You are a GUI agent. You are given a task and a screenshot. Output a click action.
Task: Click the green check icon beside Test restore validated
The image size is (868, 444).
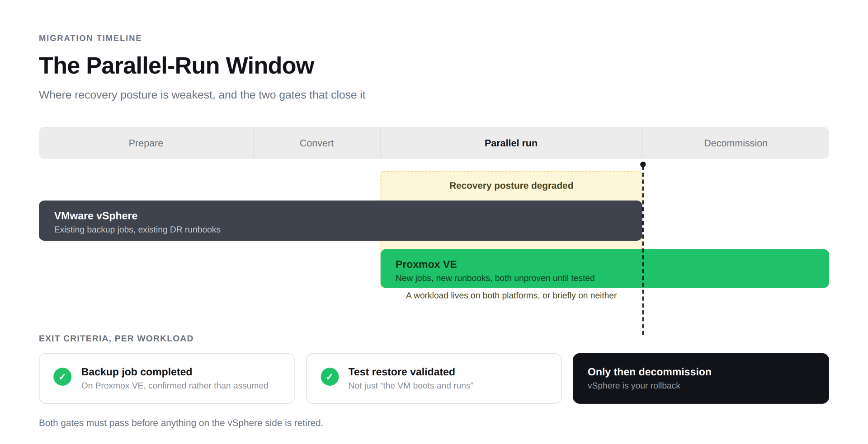(x=330, y=377)
